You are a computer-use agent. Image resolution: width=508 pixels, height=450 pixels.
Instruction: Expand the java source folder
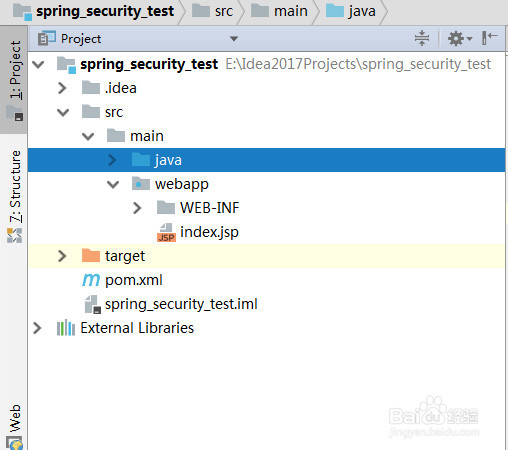(x=112, y=160)
